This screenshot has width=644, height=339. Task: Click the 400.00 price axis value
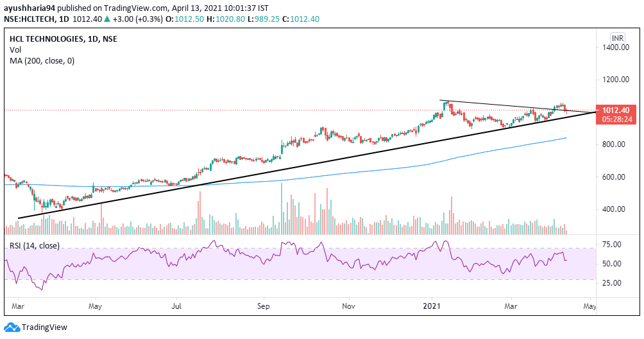click(614, 209)
